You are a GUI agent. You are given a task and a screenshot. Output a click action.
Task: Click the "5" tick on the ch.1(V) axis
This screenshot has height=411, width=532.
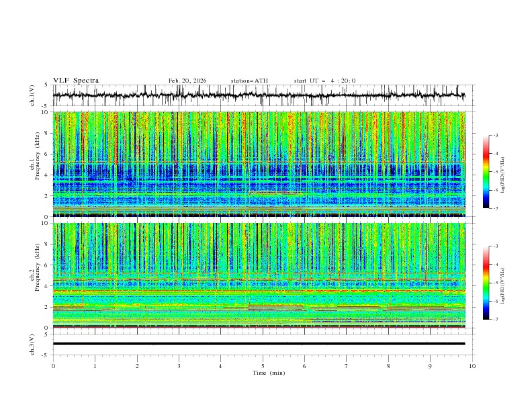[x=47, y=85]
